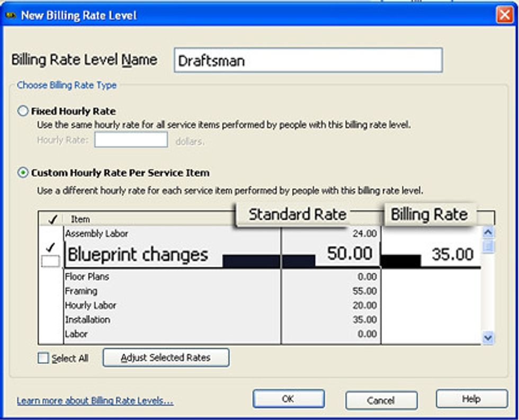The width and height of the screenshot is (519, 420).
Task: Select the Framing service item
Action: pyautogui.click(x=81, y=291)
